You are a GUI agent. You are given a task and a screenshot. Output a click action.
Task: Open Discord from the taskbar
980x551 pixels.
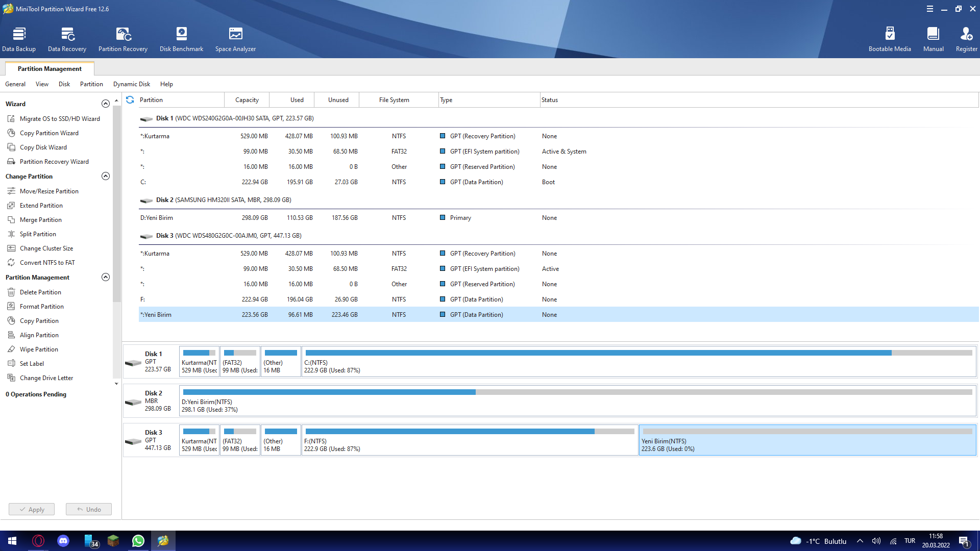63,541
